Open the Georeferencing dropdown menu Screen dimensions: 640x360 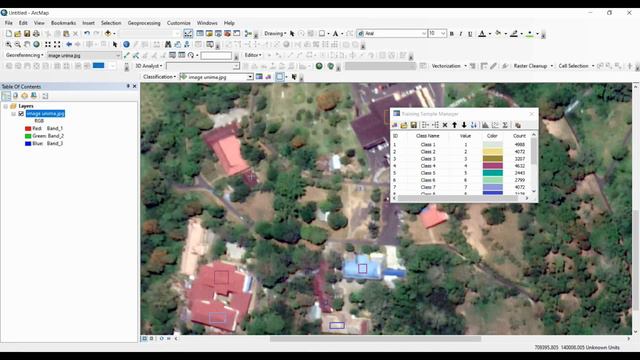(24, 55)
